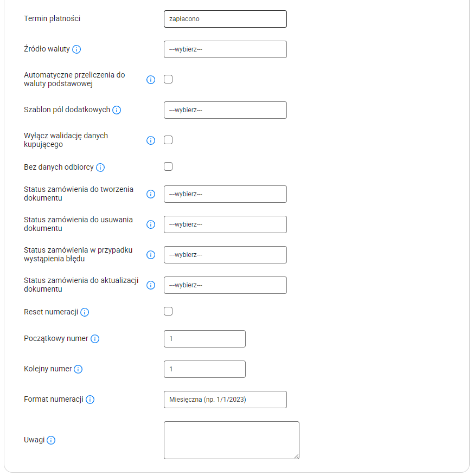The image size is (473, 476).
Task: Open the Termin płatności dropdown showing zapłacono
Action: click(225, 19)
